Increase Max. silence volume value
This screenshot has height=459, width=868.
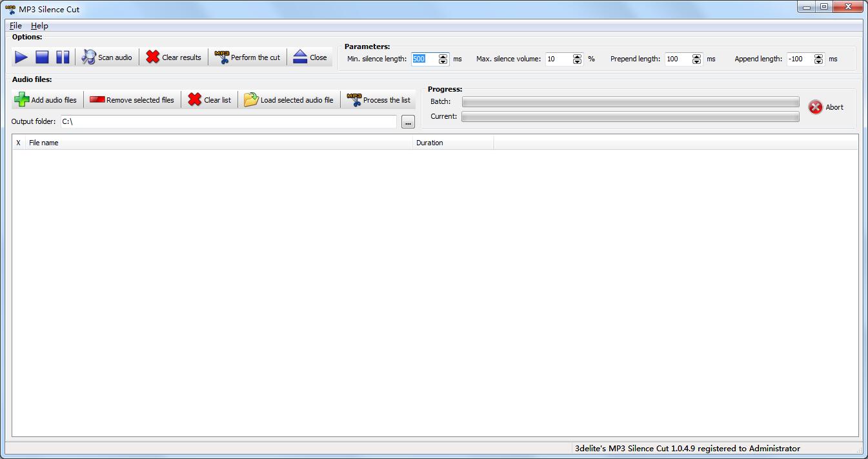[578, 56]
